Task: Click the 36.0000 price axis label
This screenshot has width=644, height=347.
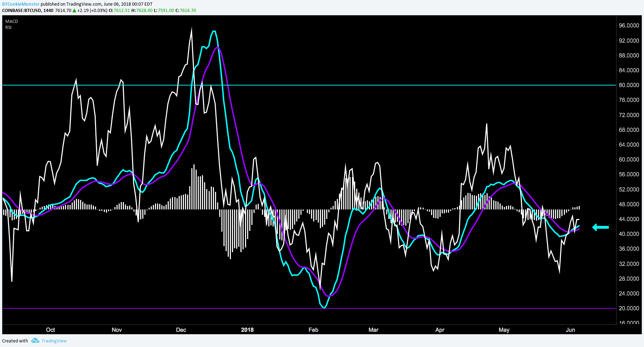Action: point(629,249)
